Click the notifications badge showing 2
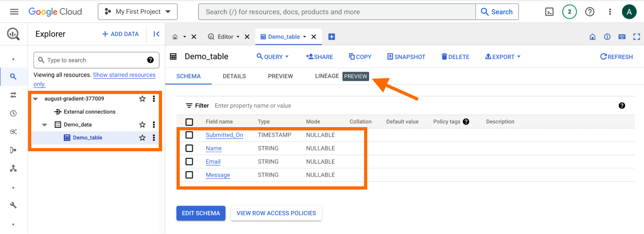The height and width of the screenshot is (234, 644). 569,12
